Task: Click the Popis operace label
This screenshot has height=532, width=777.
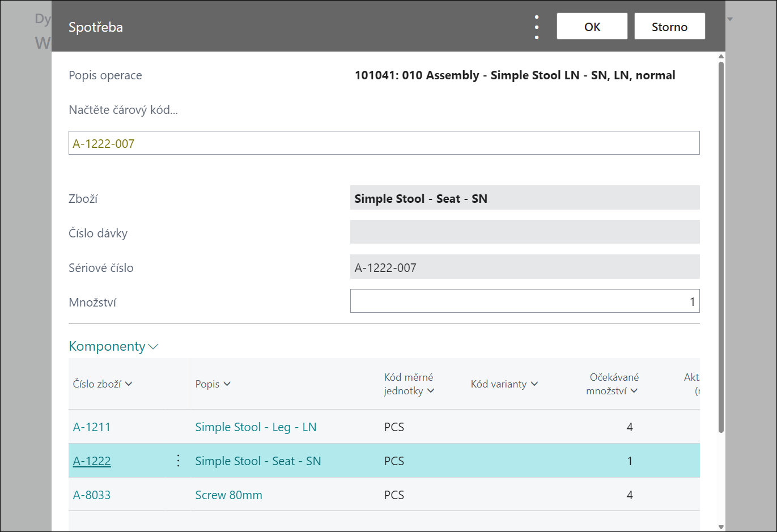Action: click(105, 75)
